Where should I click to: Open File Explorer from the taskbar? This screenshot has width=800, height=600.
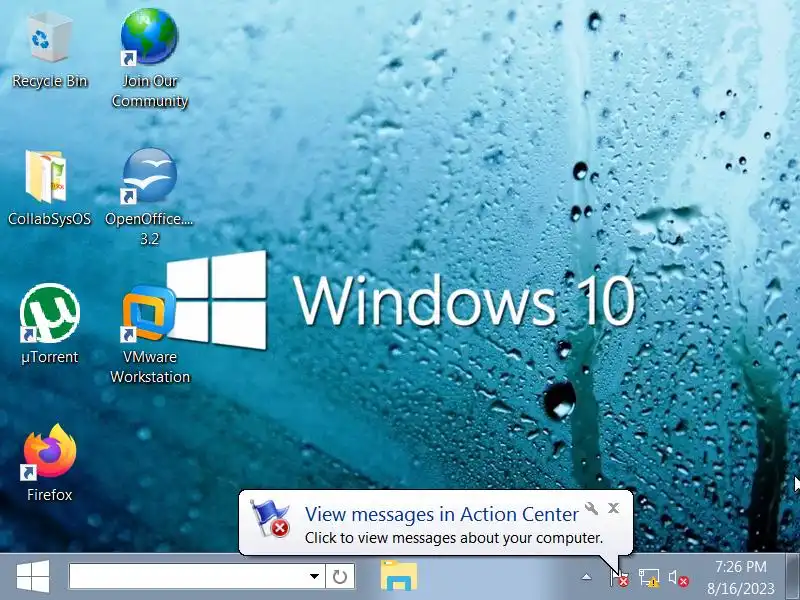point(398,576)
